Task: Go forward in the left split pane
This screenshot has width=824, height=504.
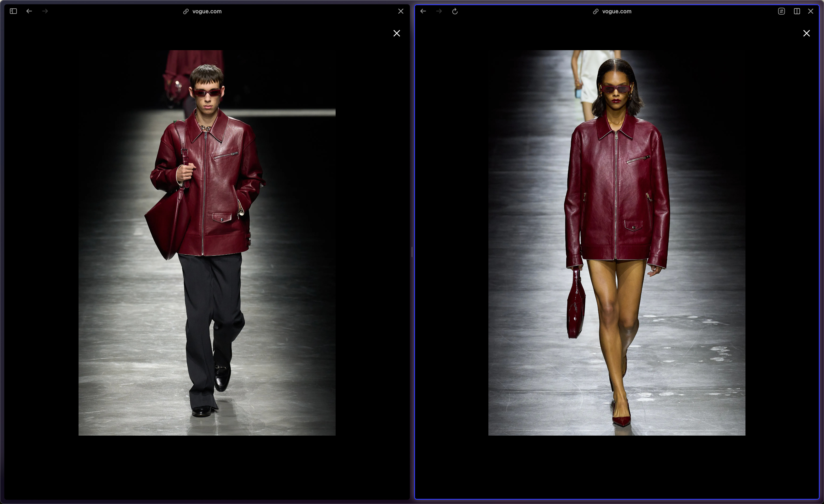Action: (x=45, y=11)
